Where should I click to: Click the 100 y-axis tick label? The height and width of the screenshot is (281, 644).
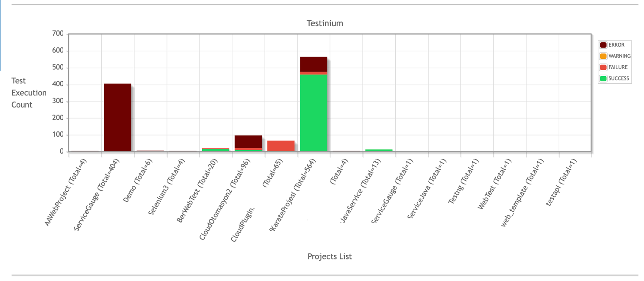click(x=58, y=135)
